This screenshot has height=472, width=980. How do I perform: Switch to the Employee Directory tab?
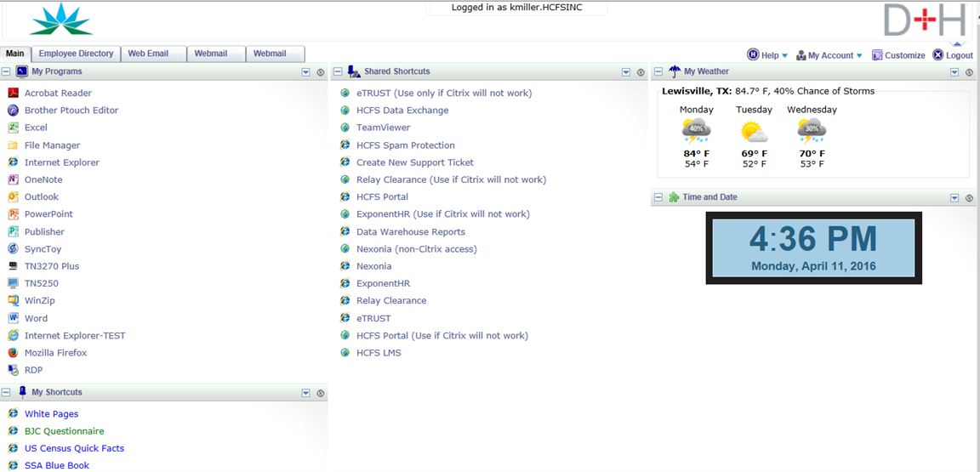pyautogui.click(x=76, y=54)
